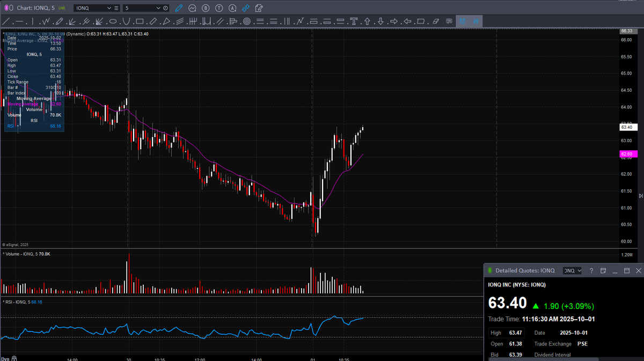Screen dimensions: 644x361
Task: Select the trend line drawing tool
Action: click(6, 21)
